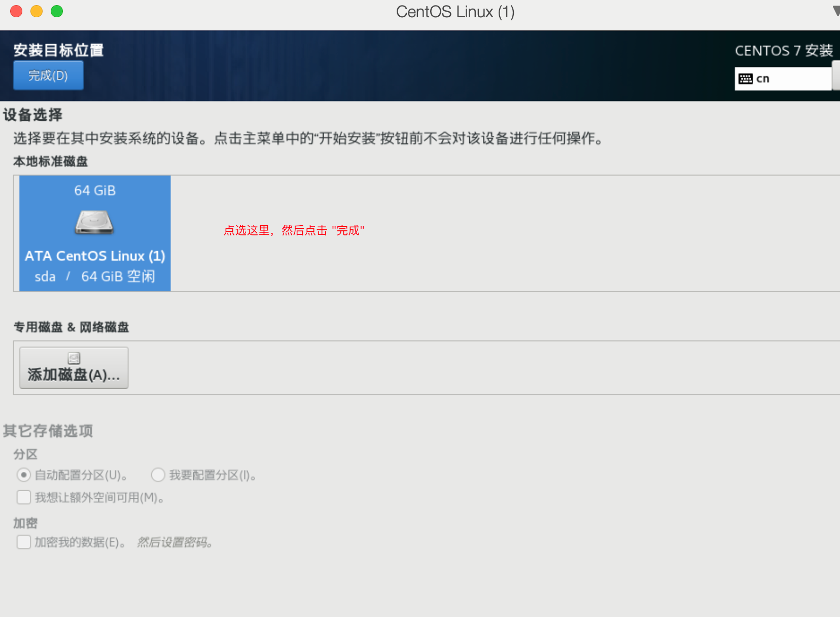Click the ATA CentOS Linux (1) disk name
This screenshot has width=840, height=617.
pyautogui.click(x=95, y=256)
